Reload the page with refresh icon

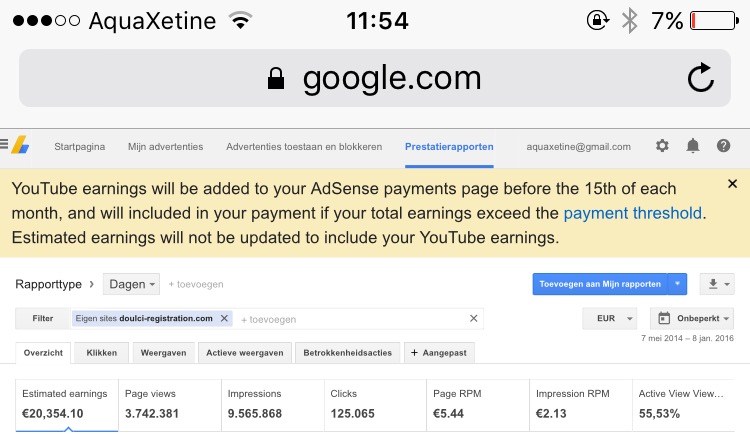(x=701, y=78)
